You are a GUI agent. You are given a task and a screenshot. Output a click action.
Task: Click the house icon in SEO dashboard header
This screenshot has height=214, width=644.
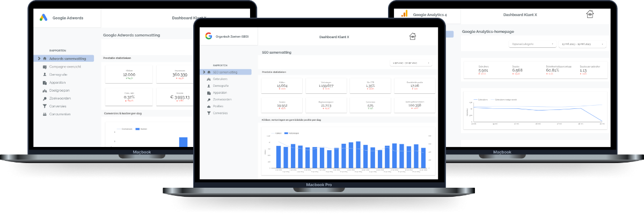tap(413, 36)
